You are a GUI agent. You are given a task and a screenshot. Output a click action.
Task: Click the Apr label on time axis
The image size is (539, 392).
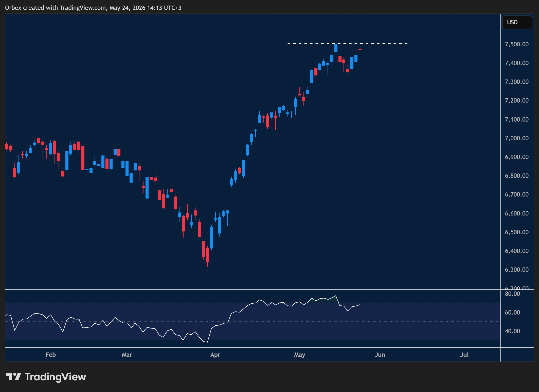(215, 355)
